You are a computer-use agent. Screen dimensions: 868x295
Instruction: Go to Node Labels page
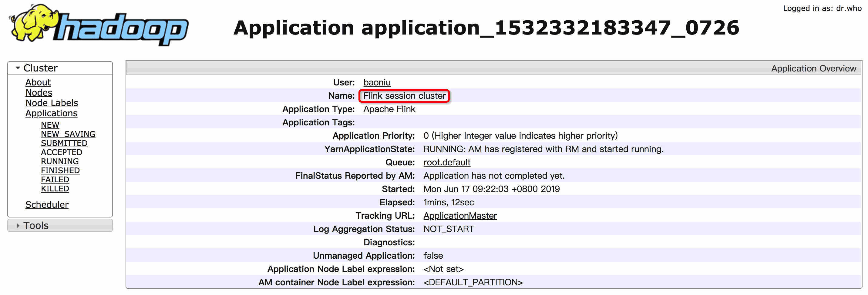(52, 103)
